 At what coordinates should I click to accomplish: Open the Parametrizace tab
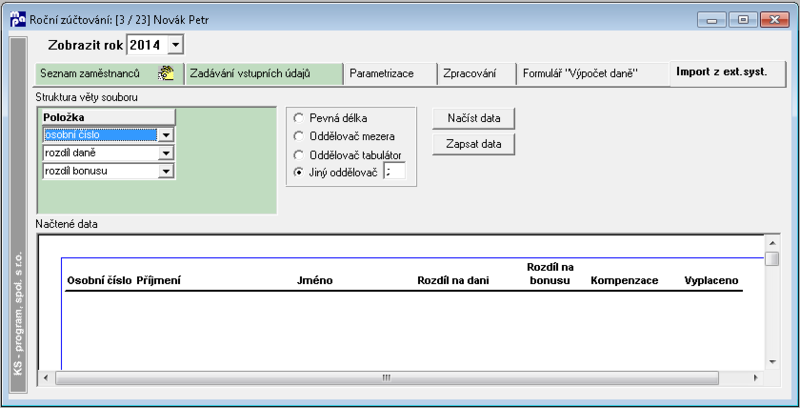point(390,73)
